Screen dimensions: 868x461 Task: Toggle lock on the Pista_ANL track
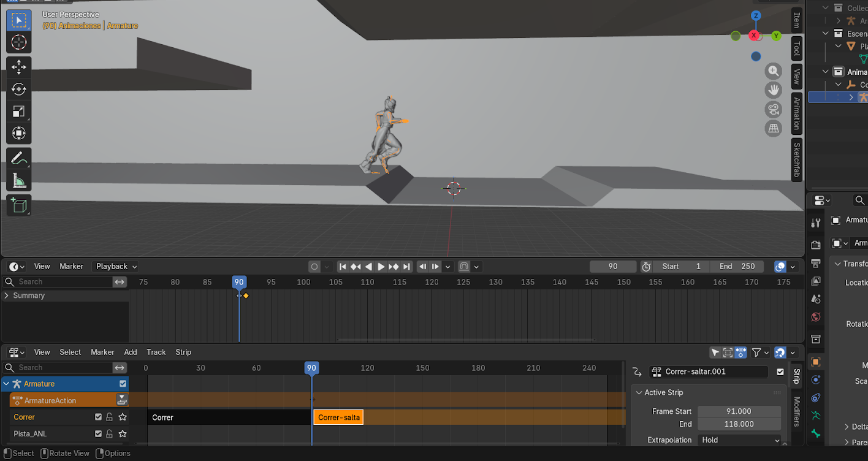pyautogui.click(x=109, y=434)
